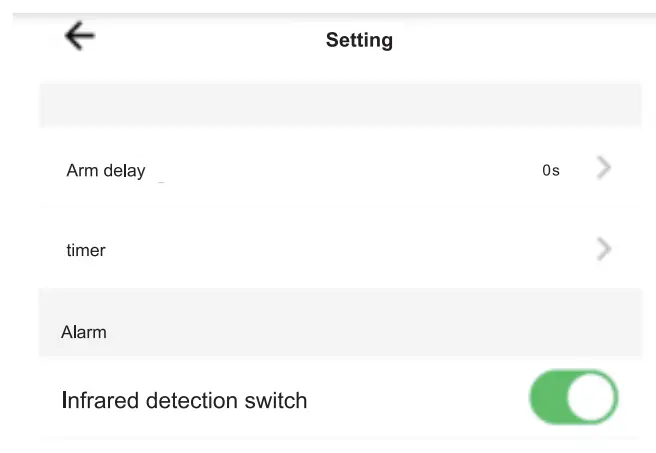The height and width of the screenshot is (453, 656).
Task: Click empty space in the timer row
Action: 350,250
